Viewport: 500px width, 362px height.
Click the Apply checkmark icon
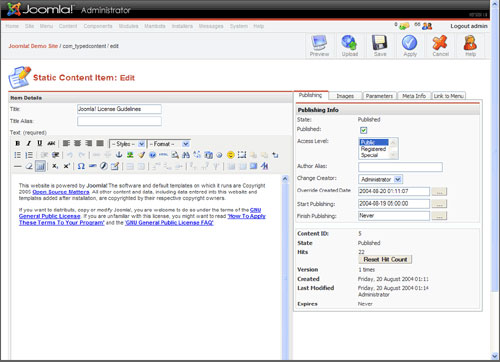[410, 46]
